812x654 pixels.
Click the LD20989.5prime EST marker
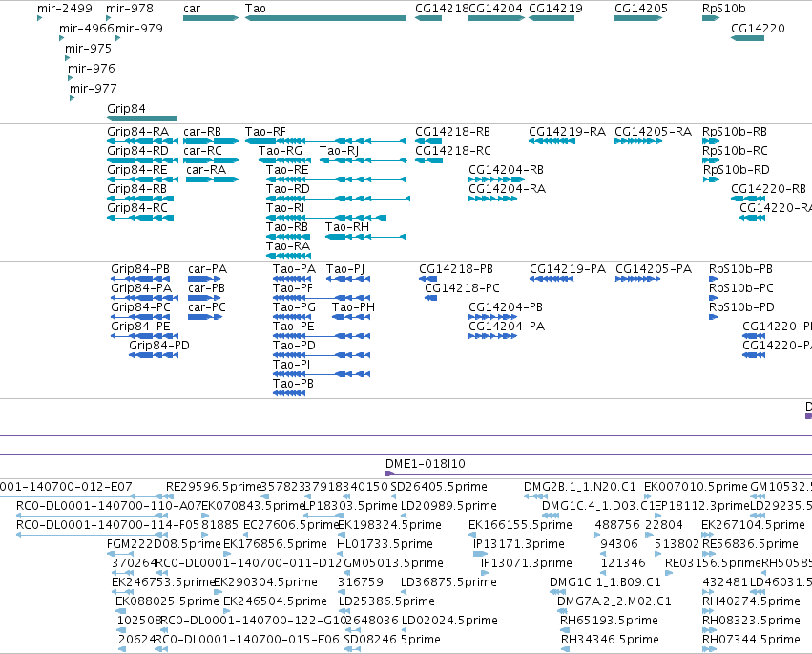[404, 516]
